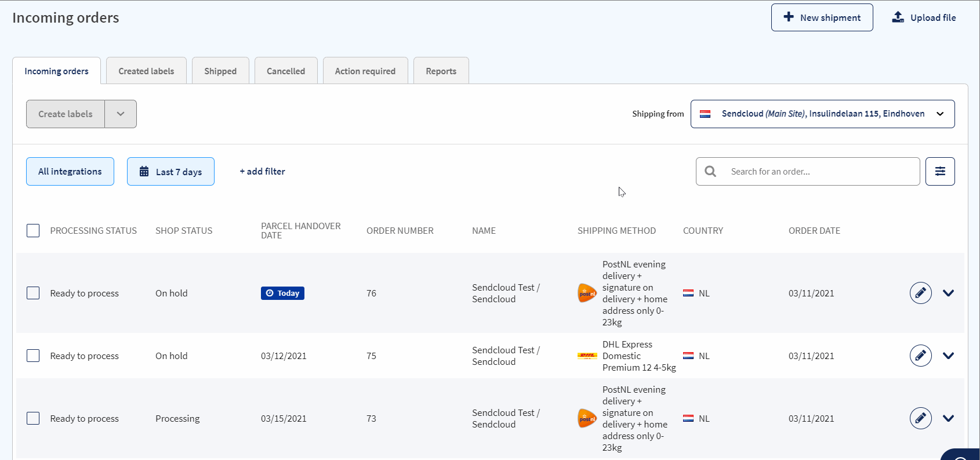This screenshot has height=460, width=980.
Task: Open the Shipping from address dropdown
Action: click(822, 114)
